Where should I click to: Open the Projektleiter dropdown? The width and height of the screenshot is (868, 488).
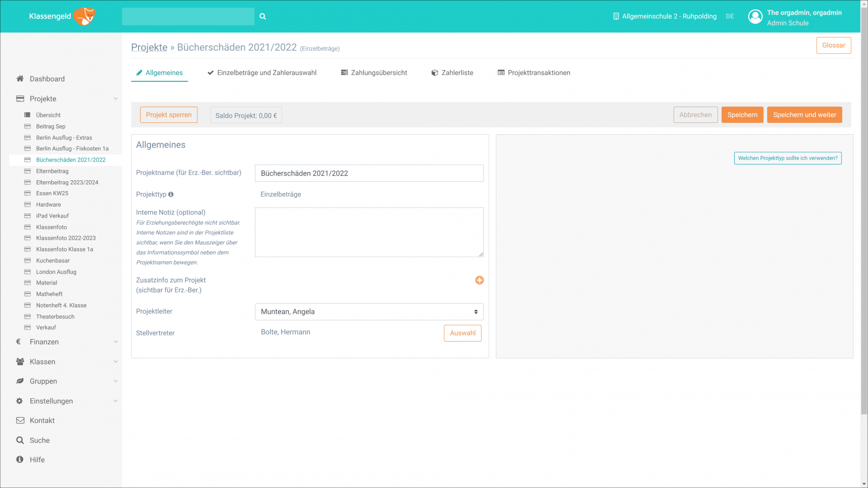[369, 312]
